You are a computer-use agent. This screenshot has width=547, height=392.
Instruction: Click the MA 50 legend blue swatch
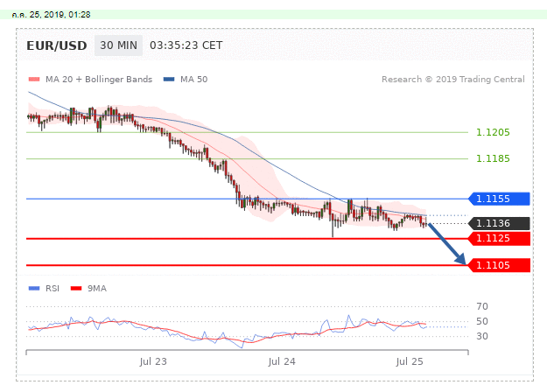coord(169,79)
